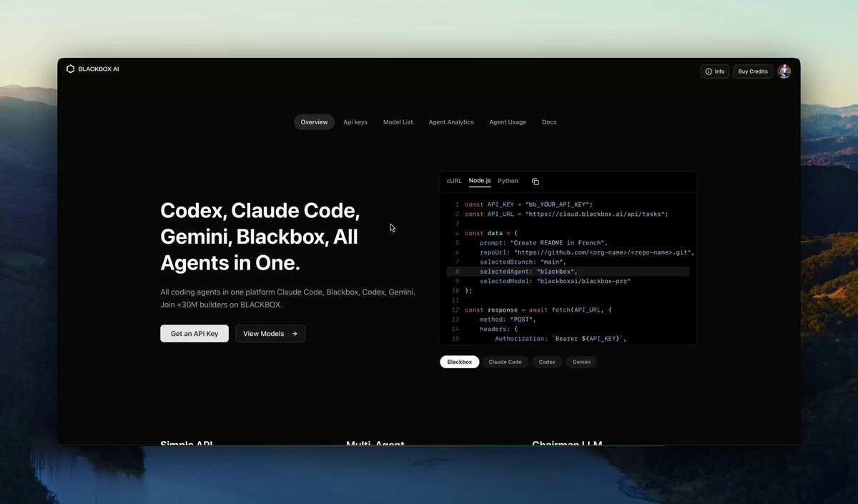
Task: Go to the Agent Analytics tab
Action: click(451, 122)
